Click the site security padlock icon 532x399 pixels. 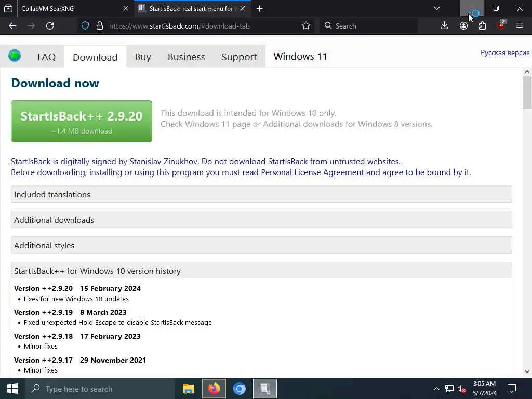[x=99, y=26]
